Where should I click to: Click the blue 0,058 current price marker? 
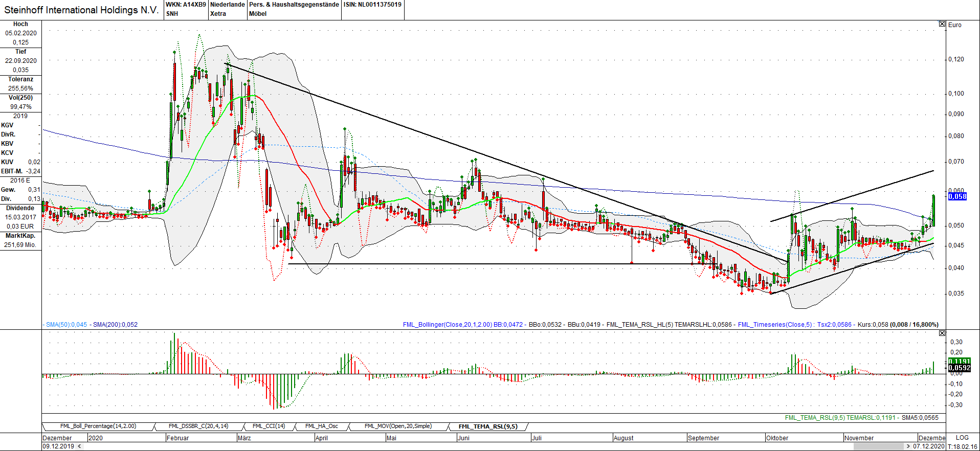(957, 196)
